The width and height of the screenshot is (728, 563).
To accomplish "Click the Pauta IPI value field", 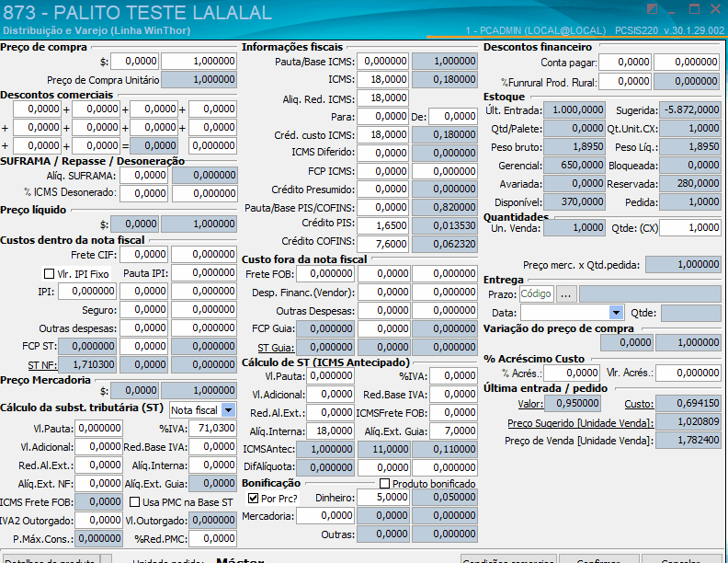I will point(204,272).
